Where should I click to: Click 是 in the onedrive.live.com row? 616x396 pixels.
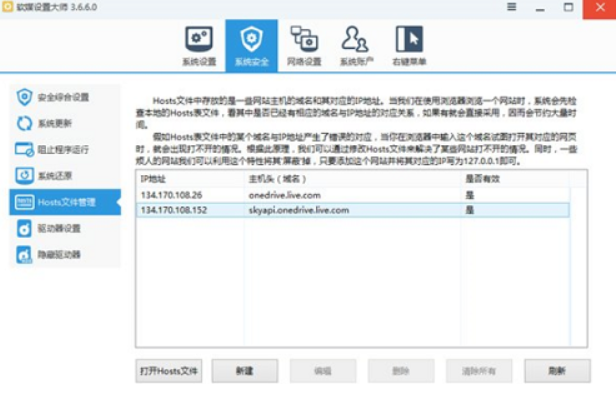point(469,195)
